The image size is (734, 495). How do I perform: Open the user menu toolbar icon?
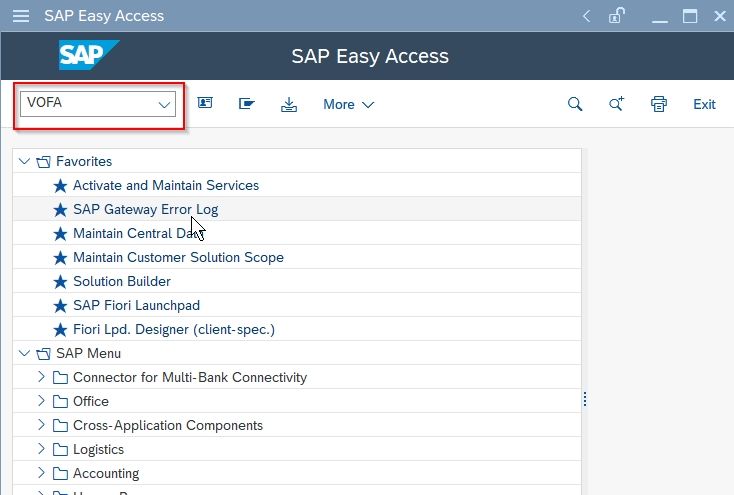(x=205, y=103)
